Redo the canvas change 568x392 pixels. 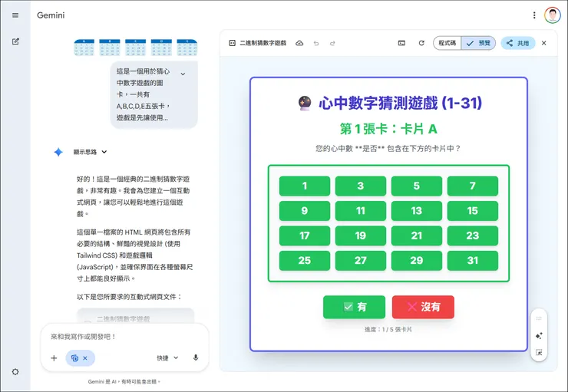tap(332, 43)
